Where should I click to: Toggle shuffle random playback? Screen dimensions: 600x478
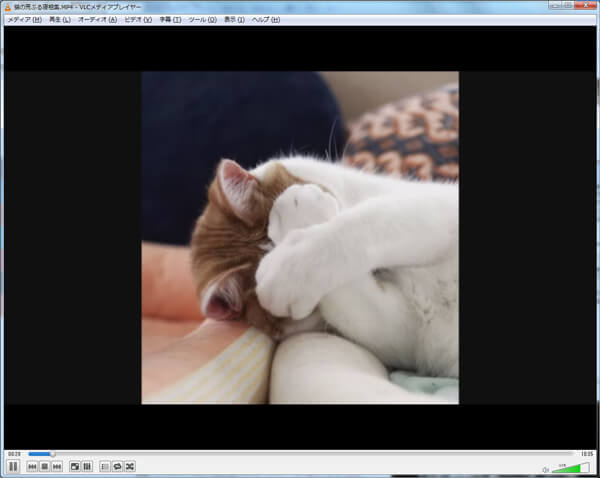(x=129, y=466)
